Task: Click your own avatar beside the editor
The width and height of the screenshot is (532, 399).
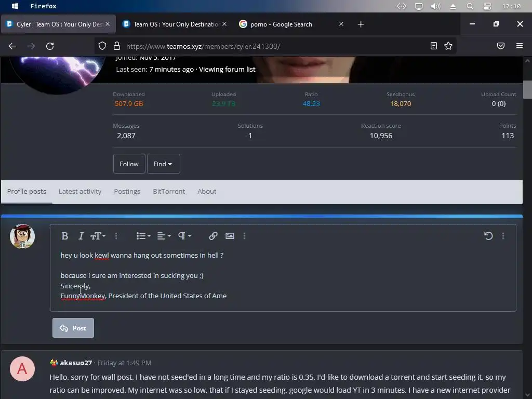Action: (x=22, y=236)
